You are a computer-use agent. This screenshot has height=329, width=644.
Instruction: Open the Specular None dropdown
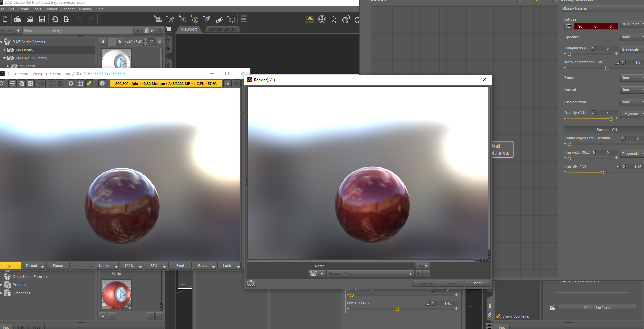click(x=632, y=37)
